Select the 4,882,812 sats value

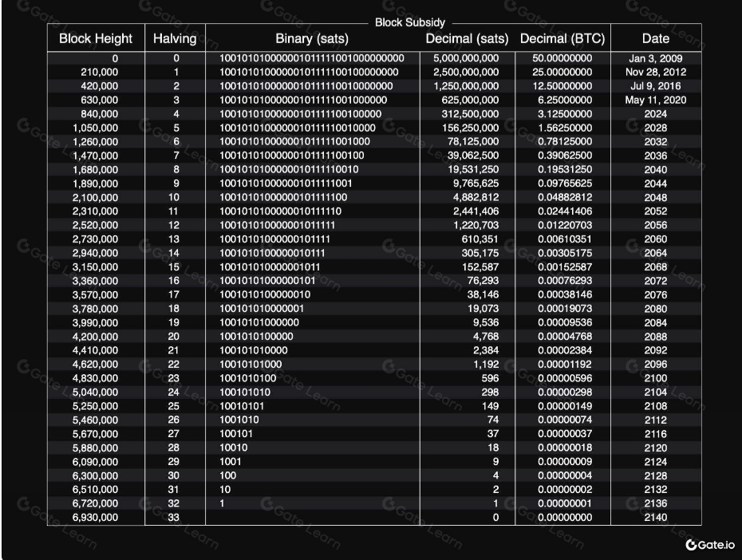[476, 198]
